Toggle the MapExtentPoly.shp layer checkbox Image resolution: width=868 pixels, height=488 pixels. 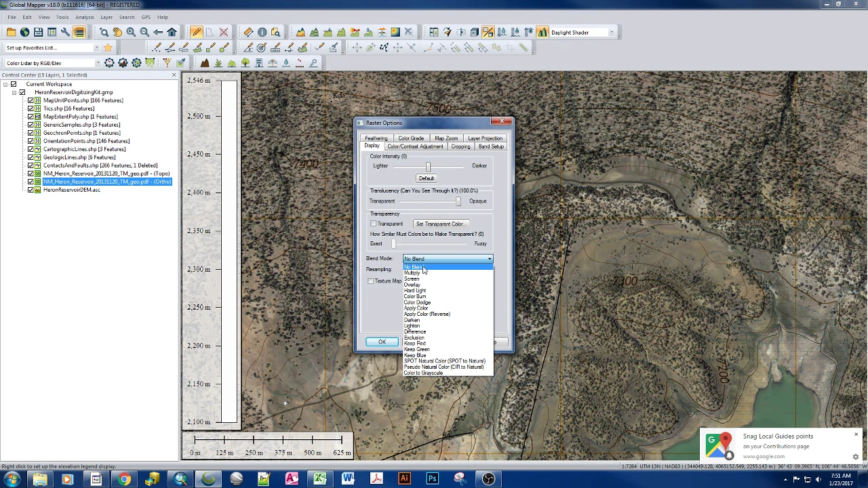(31, 117)
